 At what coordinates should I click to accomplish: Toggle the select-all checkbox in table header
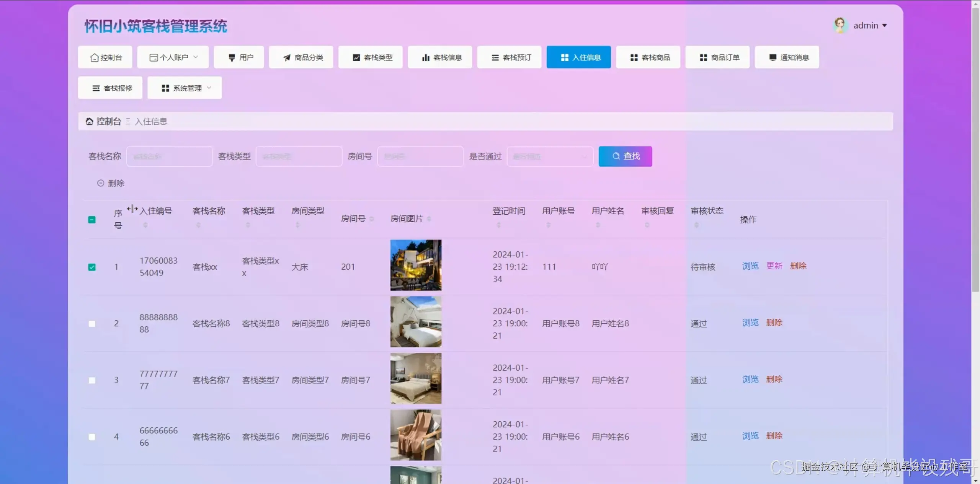91,219
